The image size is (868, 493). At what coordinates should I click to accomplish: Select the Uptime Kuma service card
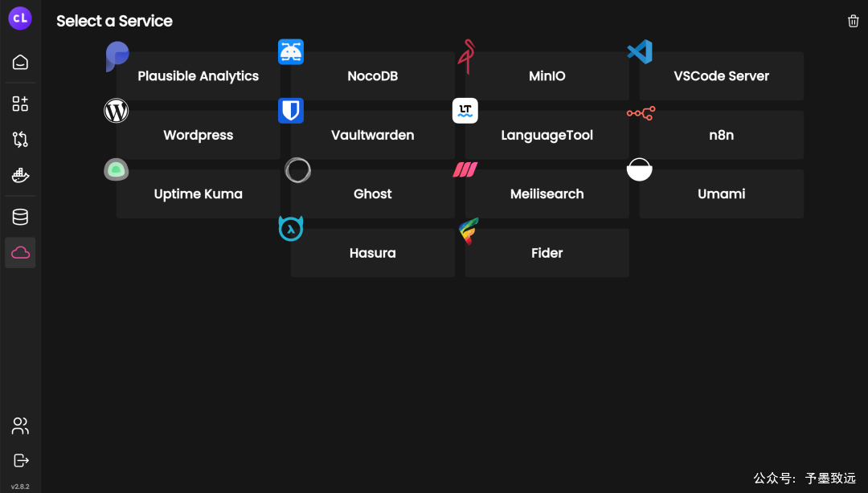pos(199,194)
